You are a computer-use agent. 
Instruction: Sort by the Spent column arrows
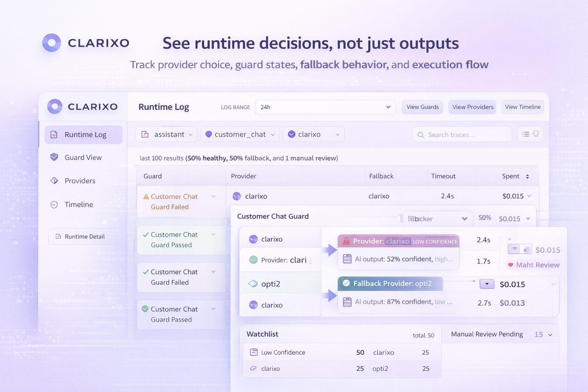(528, 176)
